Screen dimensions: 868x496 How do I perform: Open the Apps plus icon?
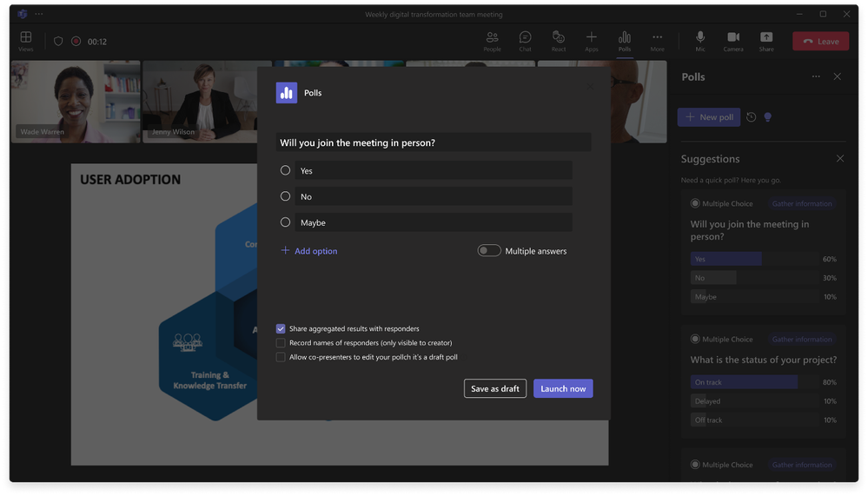click(x=591, y=37)
